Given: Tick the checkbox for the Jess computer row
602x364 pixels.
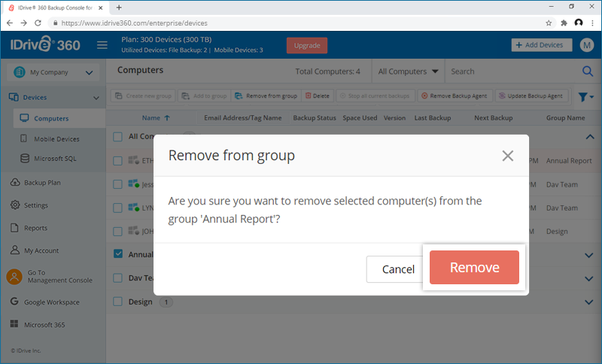Looking at the screenshot, I should pyautogui.click(x=118, y=184).
